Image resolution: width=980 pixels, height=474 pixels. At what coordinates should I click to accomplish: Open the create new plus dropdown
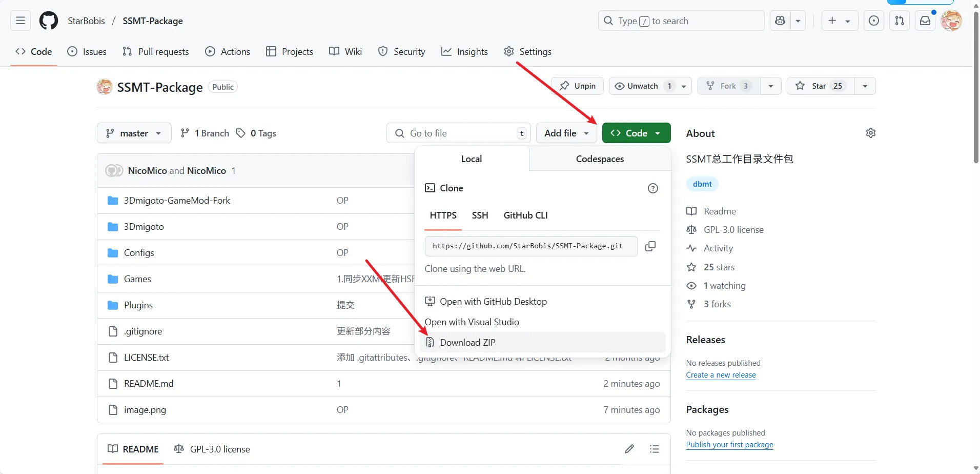tap(840, 21)
